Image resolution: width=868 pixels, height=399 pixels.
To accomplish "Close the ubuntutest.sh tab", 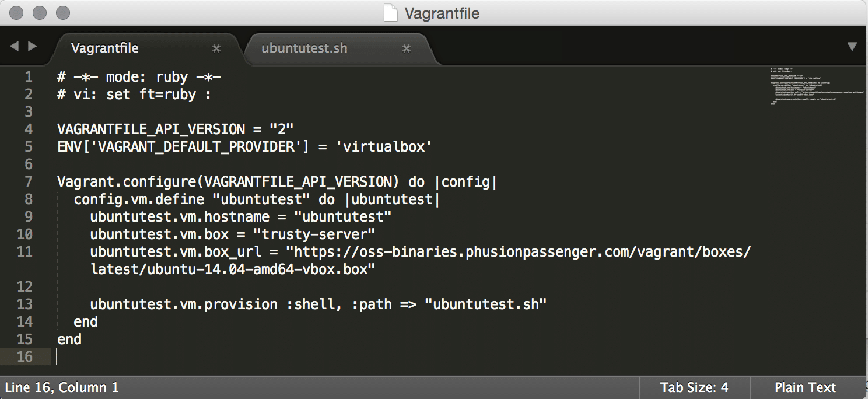I will click(x=407, y=48).
